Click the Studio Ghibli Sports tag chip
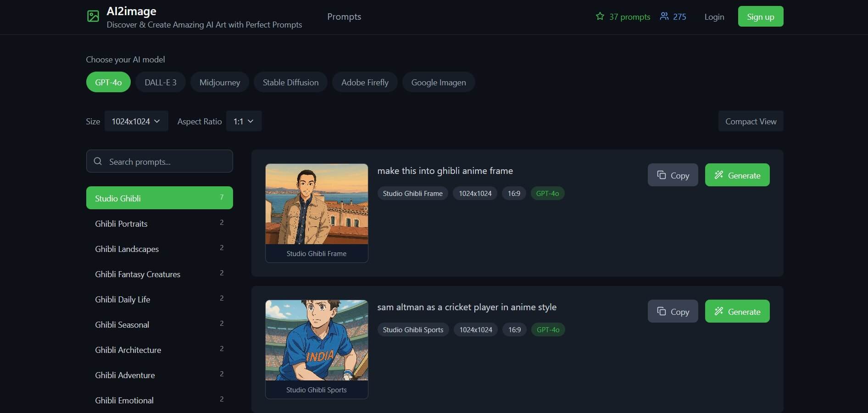This screenshot has width=868, height=413. point(413,329)
